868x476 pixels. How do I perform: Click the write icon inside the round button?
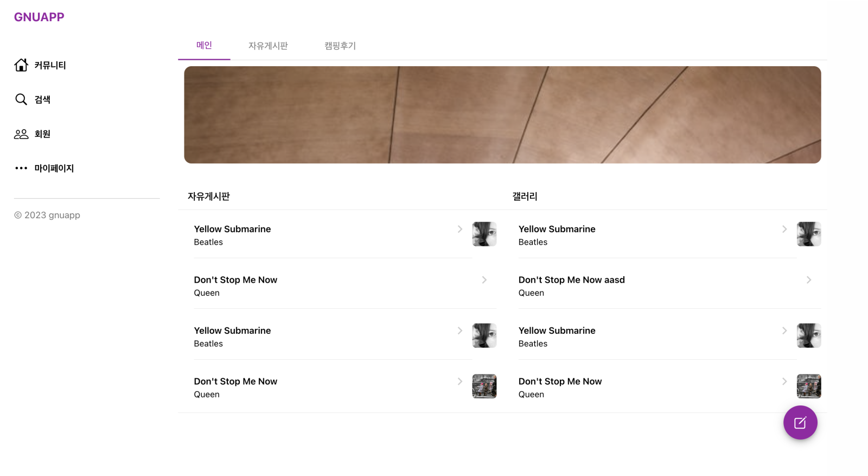800,423
